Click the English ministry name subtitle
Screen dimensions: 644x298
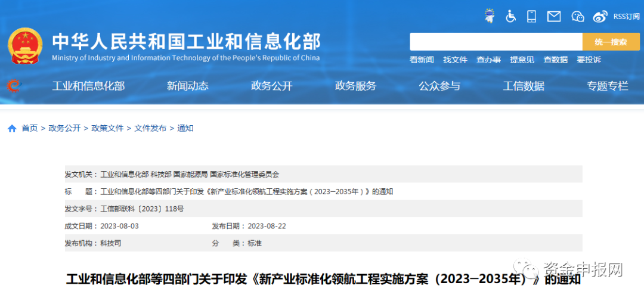pyautogui.click(x=185, y=58)
